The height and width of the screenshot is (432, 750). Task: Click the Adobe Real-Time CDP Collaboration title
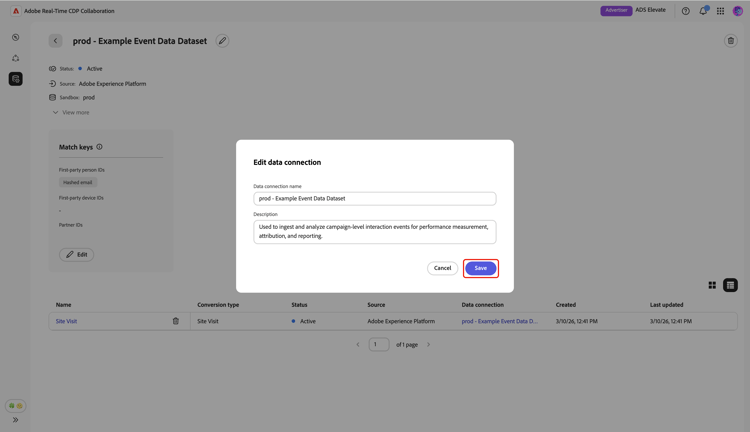(x=69, y=11)
